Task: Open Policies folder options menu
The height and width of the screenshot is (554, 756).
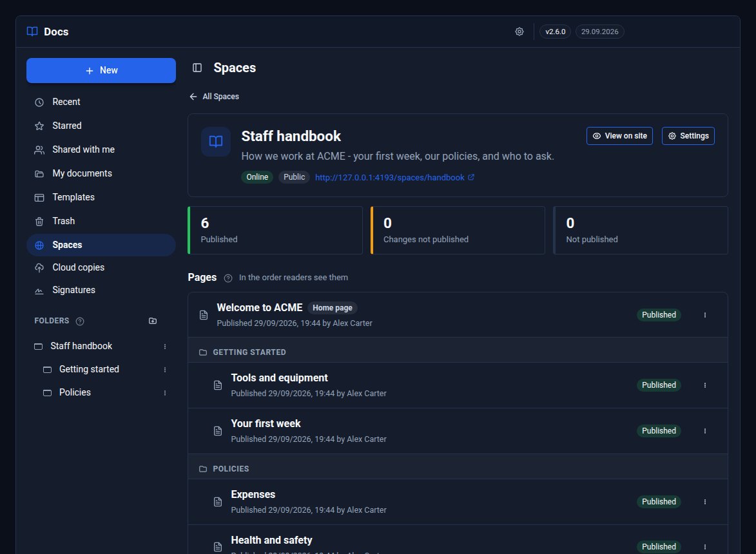Action: (165, 392)
